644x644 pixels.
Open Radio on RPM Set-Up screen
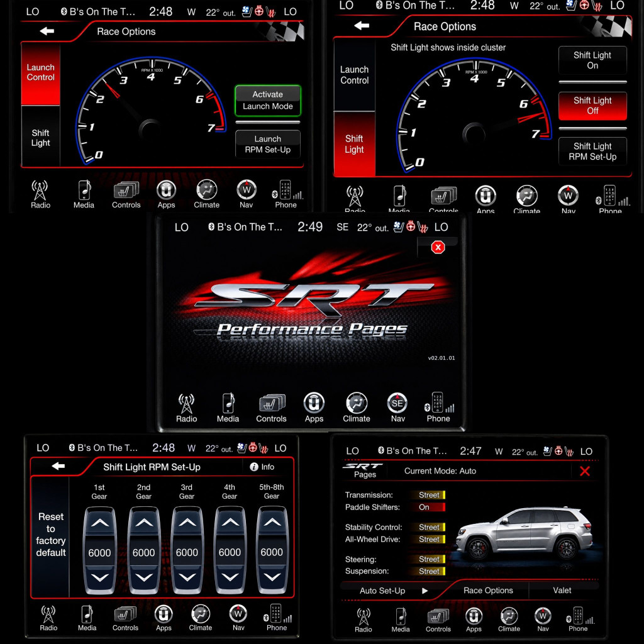pyautogui.click(x=48, y=618)
